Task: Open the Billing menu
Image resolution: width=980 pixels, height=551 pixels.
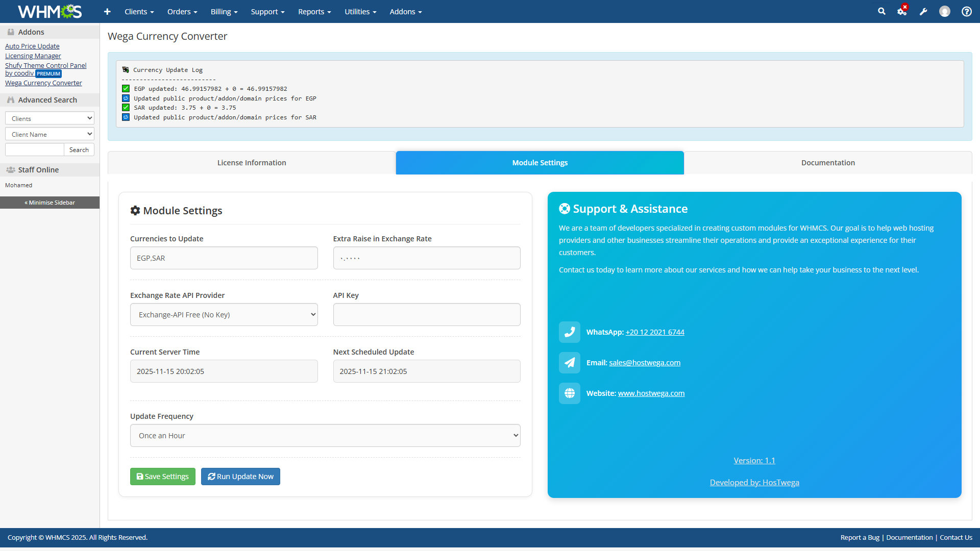Action: point(224,11)
